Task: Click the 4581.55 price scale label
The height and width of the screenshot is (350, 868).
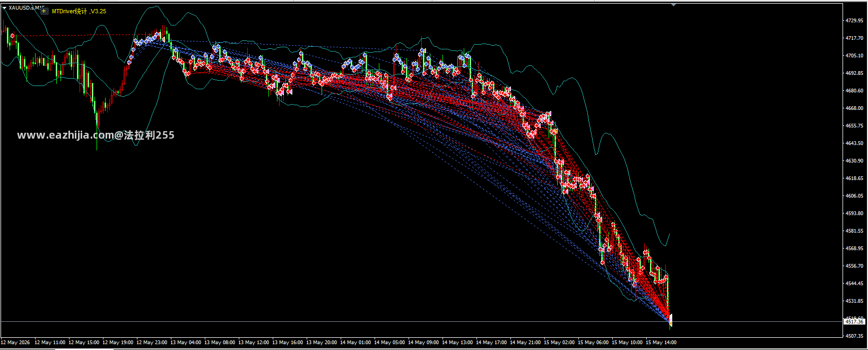Action: pos(854,231)
